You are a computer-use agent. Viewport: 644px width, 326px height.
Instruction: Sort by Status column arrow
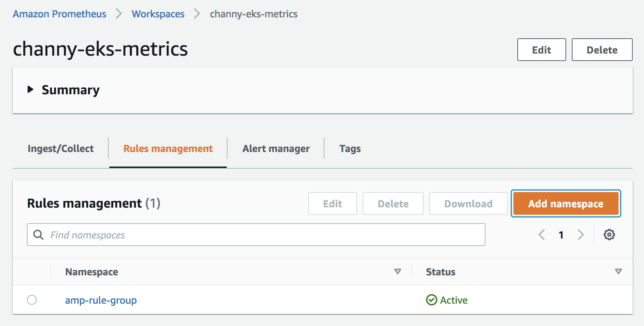click(618, 272)
